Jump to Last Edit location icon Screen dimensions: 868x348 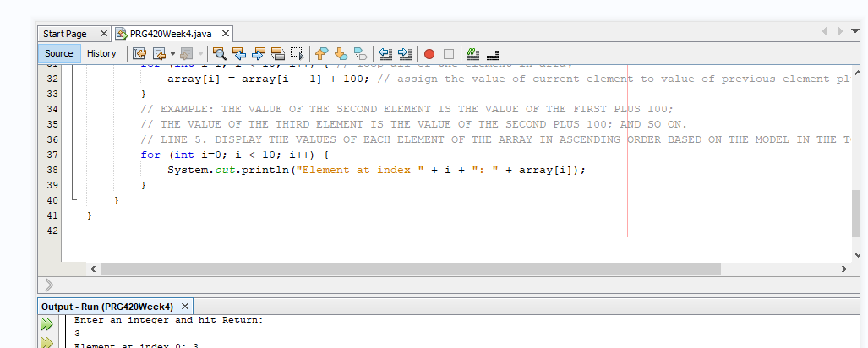(140, 54)
